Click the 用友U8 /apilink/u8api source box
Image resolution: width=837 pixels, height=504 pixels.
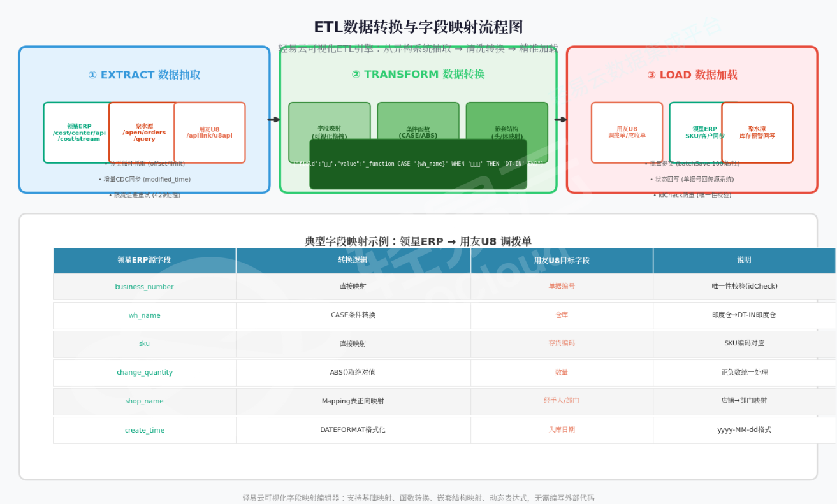[x=210, y=133]
